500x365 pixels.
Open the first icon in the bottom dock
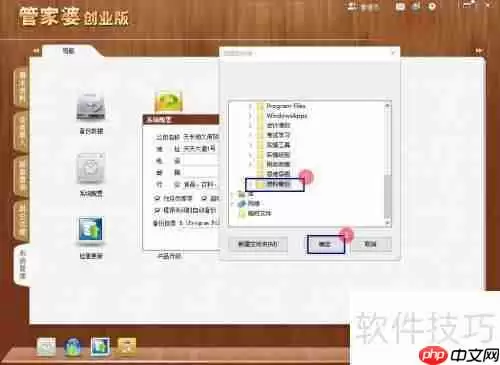pos(46,346)
